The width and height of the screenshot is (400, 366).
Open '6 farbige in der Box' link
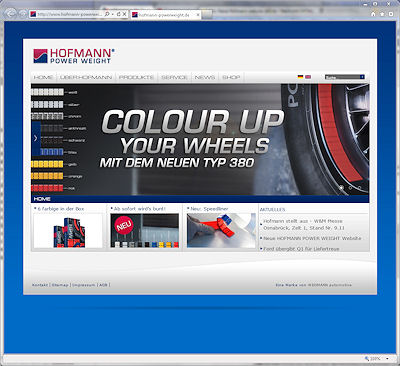pyautogui.click(x=61, y=209)
